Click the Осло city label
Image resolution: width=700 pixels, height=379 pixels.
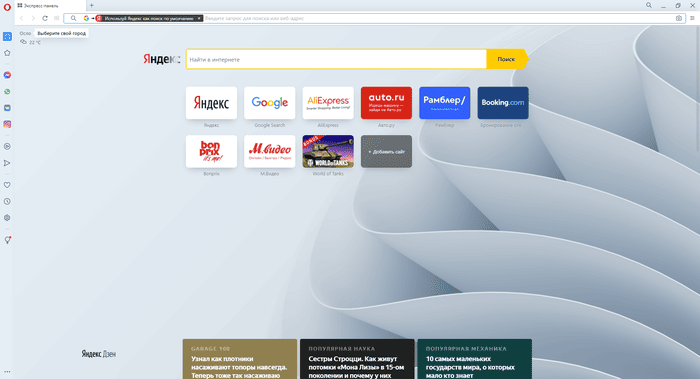pyautogui.click(x=25, y=33)
